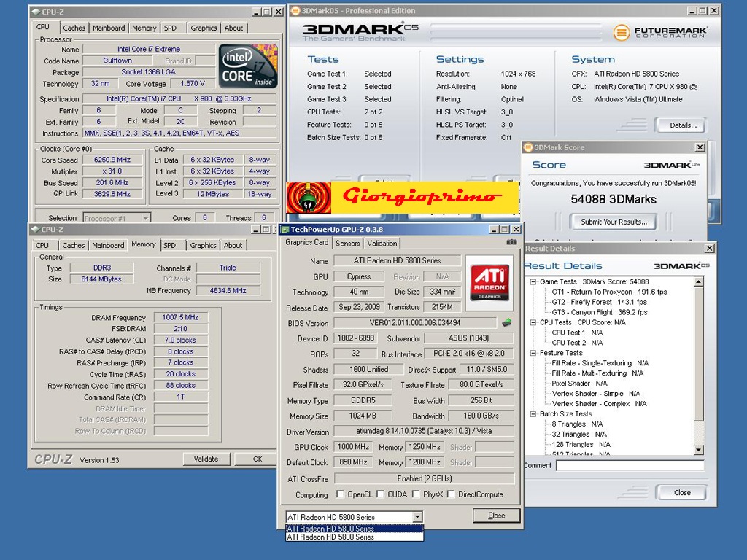This screenshot has width=747, height=560.
Task: Click the 3DMark Score window title bar icon
Action: [x=528, y=147]
